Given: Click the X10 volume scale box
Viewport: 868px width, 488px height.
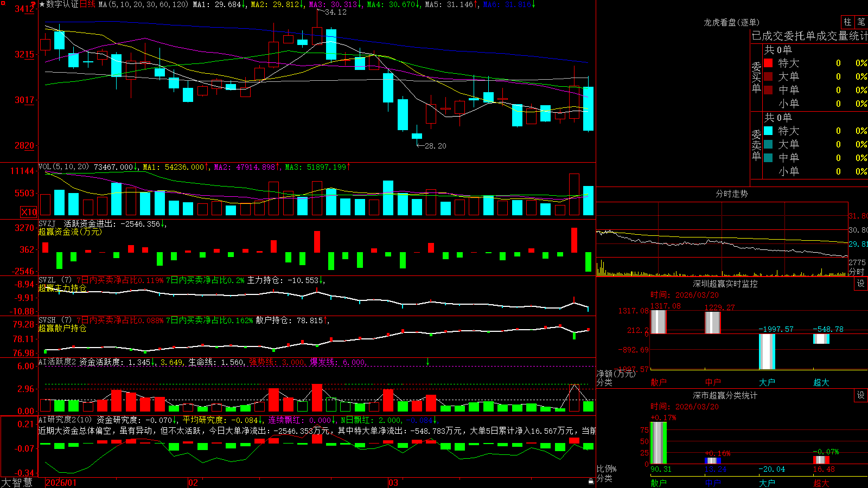Looking at the screenshot, I should [x=29, y=212].
